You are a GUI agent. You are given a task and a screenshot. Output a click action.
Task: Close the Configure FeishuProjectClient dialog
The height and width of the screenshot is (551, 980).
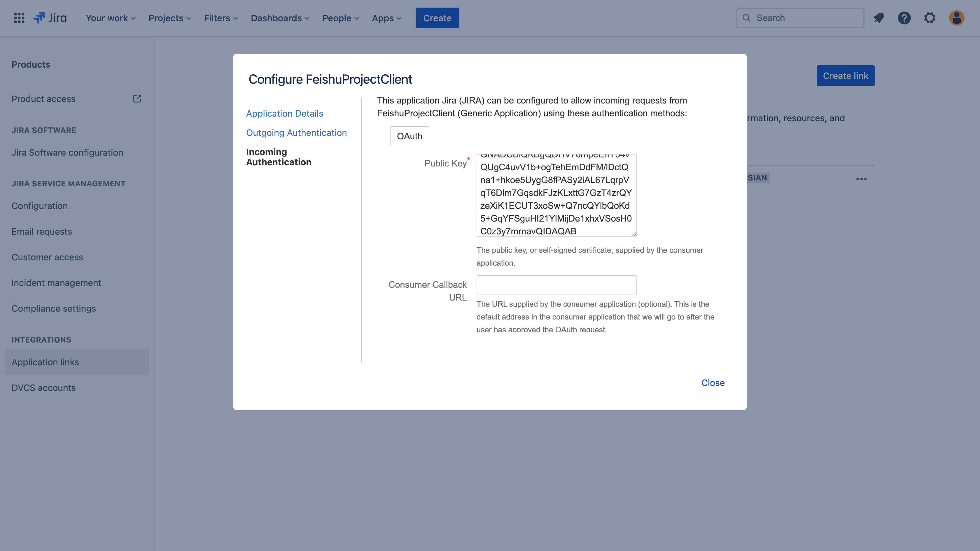click(x=713, y=383)
